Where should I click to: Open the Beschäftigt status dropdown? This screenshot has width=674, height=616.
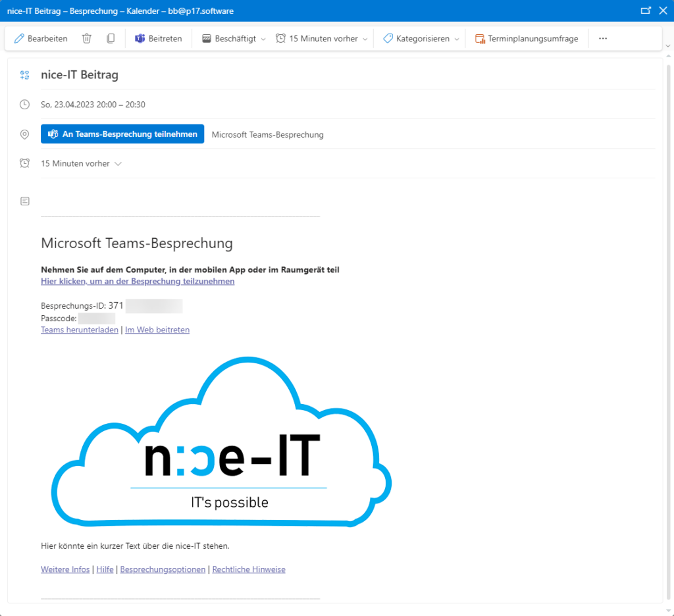(x=234, y=39)
